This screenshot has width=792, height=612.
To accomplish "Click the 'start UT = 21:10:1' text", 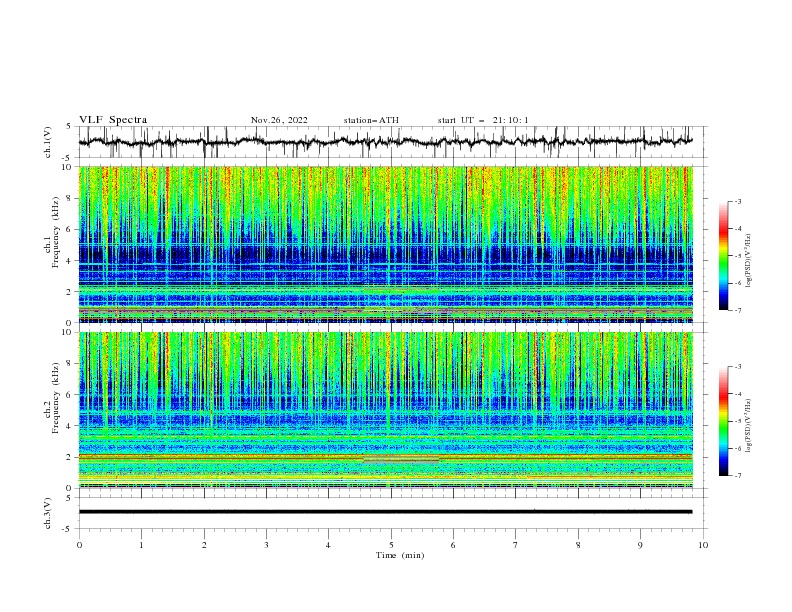I will (482, 120).
